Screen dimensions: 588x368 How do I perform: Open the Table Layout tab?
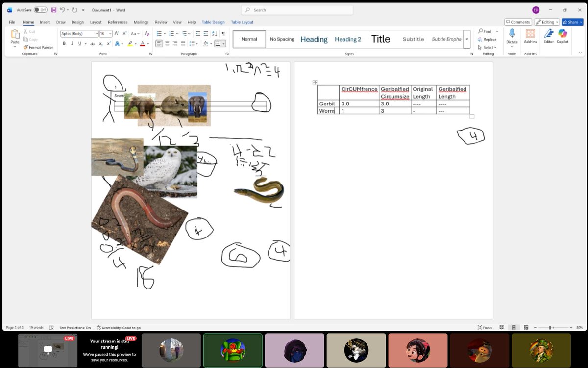coord(242,22)
